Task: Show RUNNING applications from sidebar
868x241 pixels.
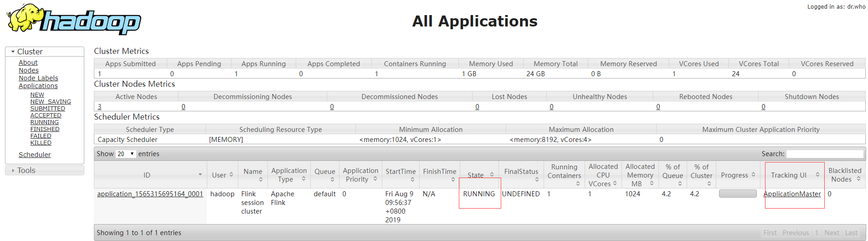Action: [45, 122]
